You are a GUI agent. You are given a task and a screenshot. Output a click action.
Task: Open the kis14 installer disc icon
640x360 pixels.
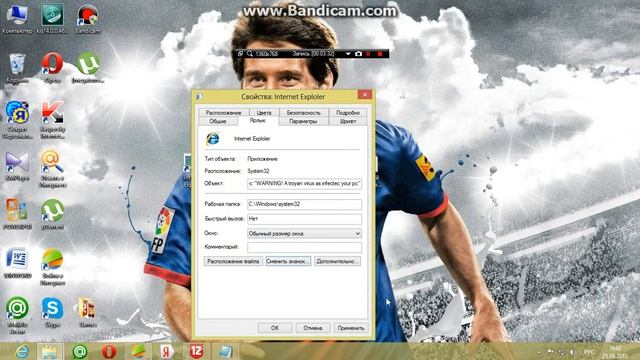point(52,18)
